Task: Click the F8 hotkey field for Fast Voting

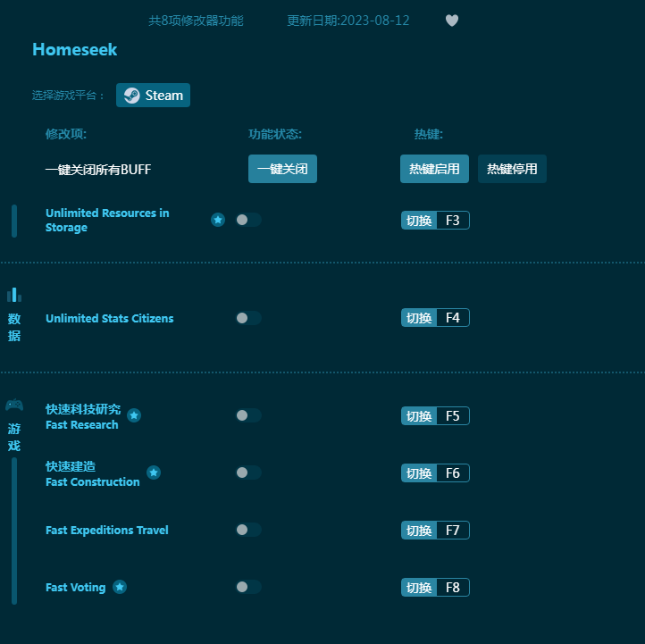Action: 452,588
